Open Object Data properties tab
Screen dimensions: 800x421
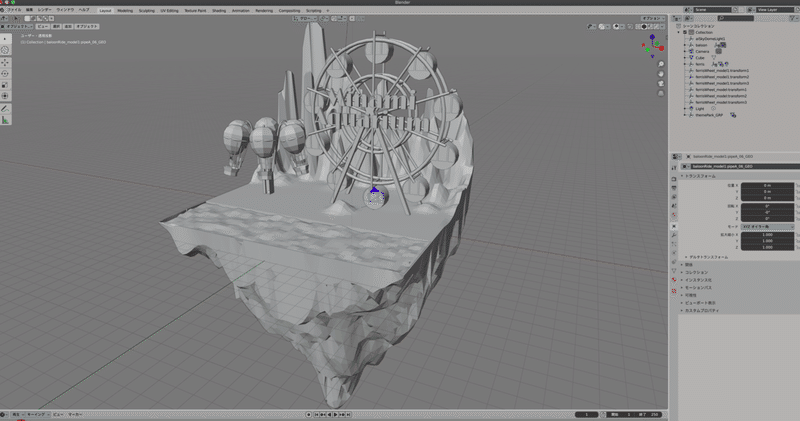(x=674, y=270)
